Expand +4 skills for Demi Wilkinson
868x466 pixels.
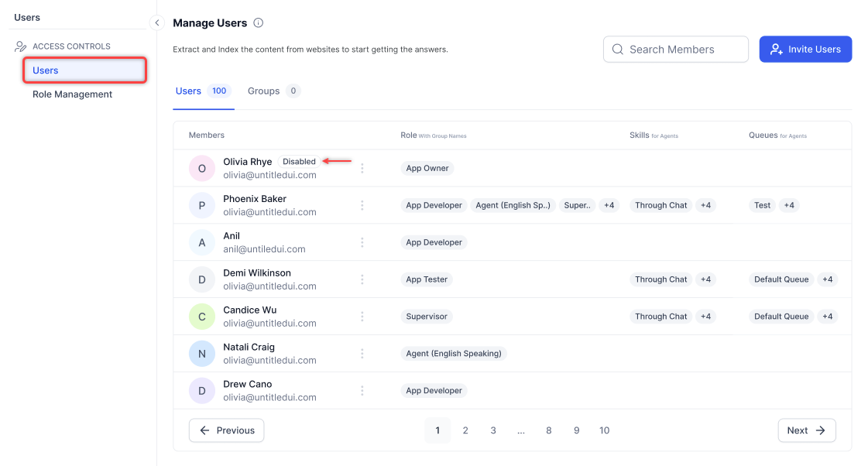[x=705, y=279]
